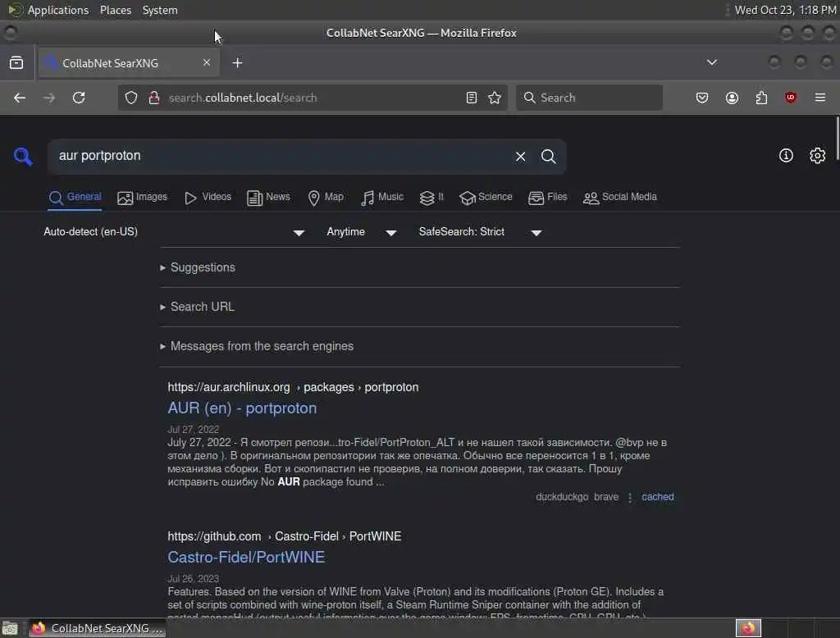Open the Firefox account icon
Viewport: 840px width, 638px height.
coord(732,98)
